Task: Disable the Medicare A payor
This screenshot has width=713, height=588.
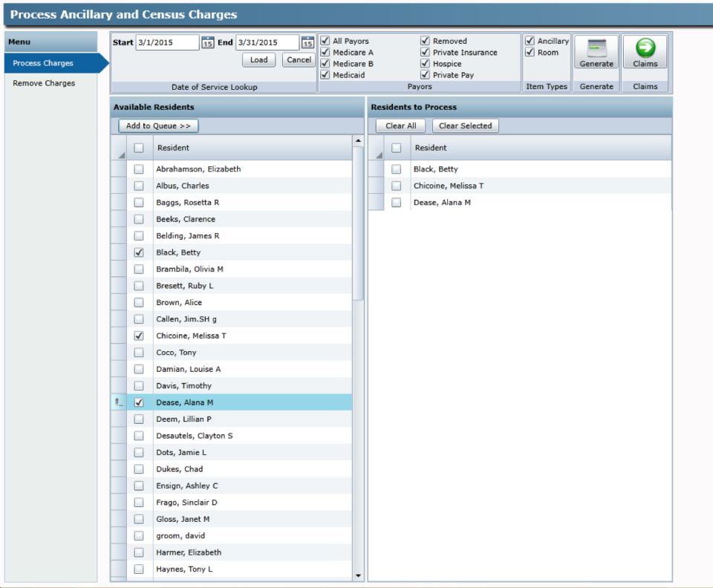Action: click(x=324, y=52)
